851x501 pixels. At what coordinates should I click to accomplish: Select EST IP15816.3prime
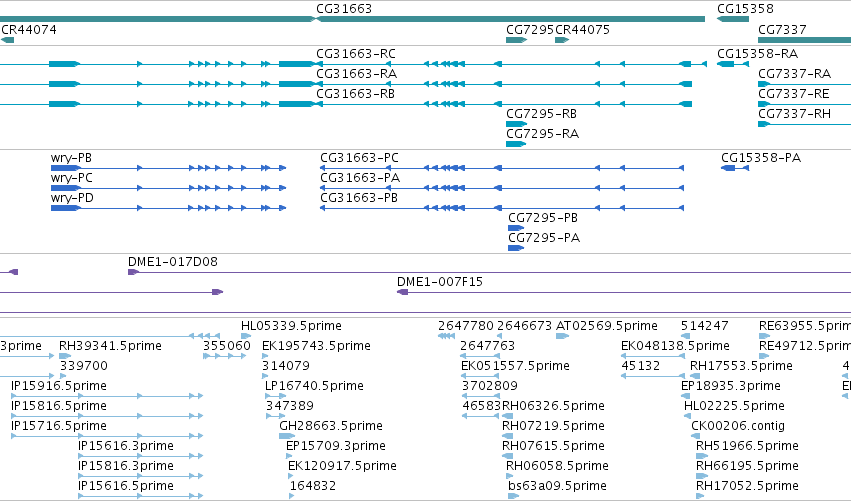(126, 466)
